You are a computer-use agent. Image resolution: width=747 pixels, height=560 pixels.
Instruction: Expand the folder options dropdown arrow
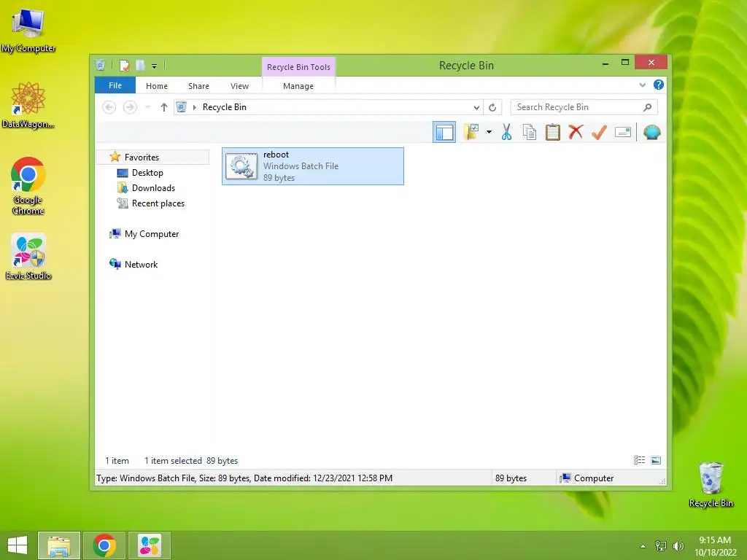489,132
